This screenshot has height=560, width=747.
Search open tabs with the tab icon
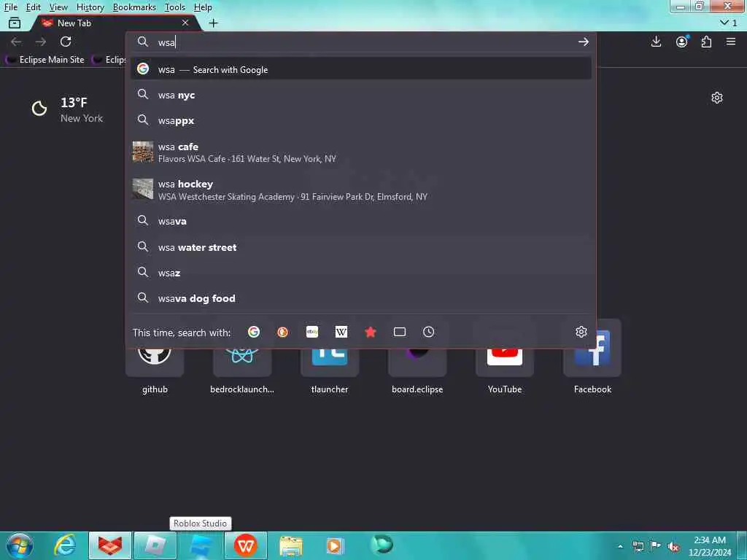400,332
